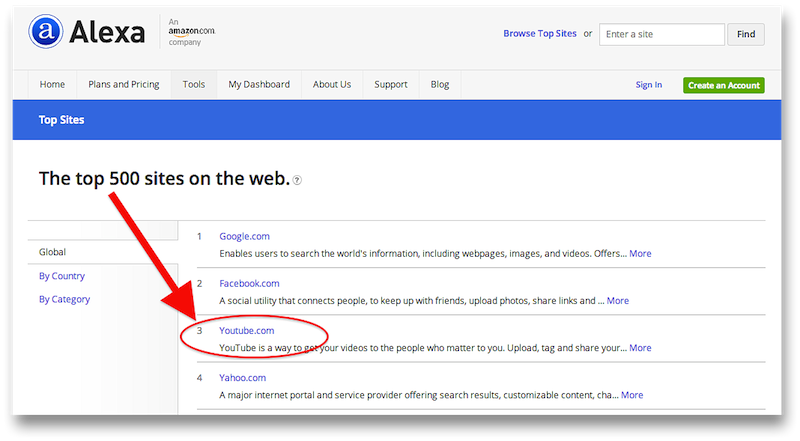Screen dimensions: 800x441
Task: Open the Youtube.com listing
Action: pyautogui.click(x=246, y=331)
